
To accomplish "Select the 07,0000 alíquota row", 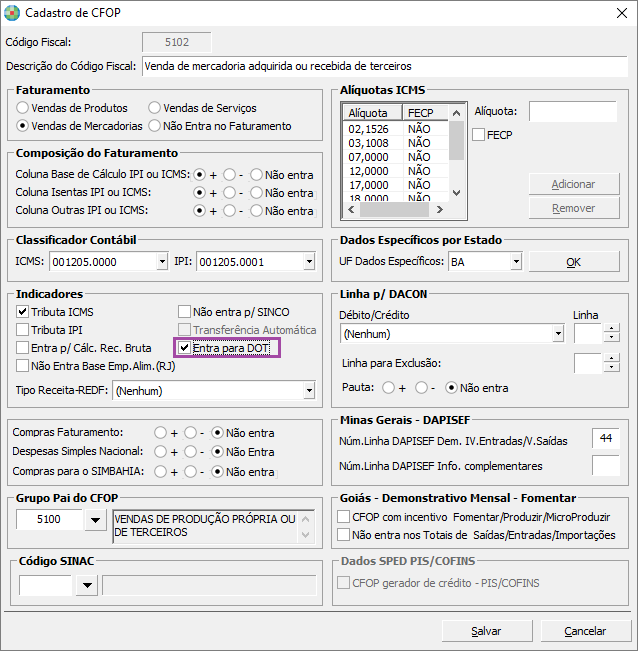I will point(396,157).
